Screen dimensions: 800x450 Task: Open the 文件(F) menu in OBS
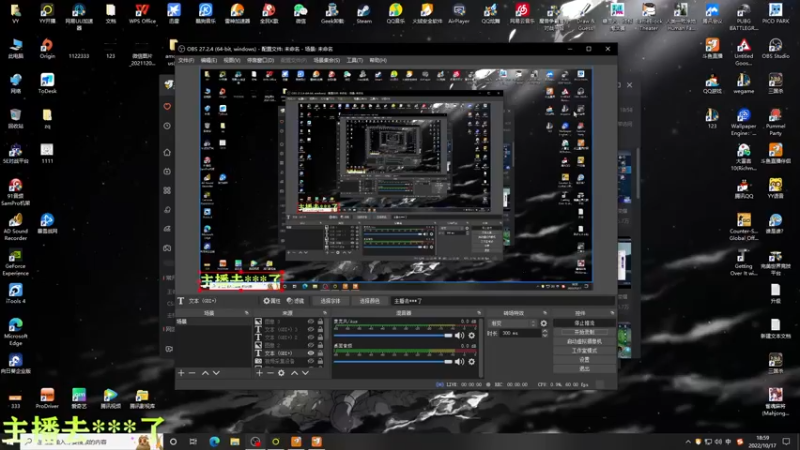186,60
